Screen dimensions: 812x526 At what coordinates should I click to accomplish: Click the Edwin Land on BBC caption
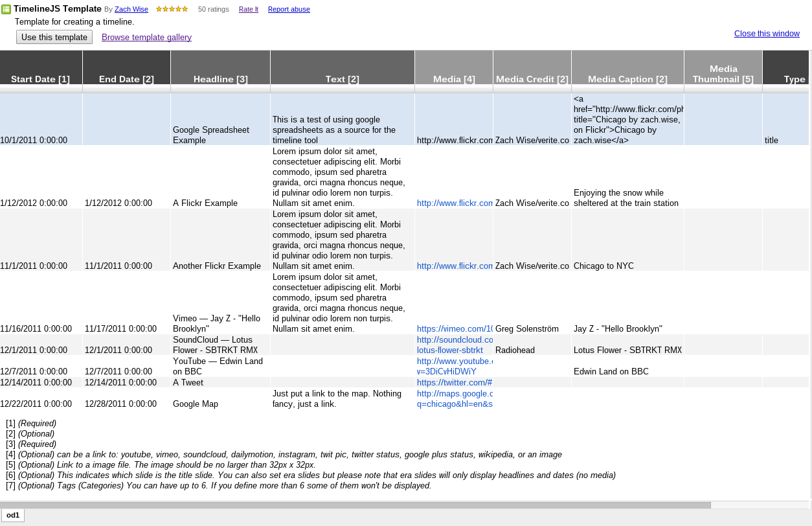point(627,366)
